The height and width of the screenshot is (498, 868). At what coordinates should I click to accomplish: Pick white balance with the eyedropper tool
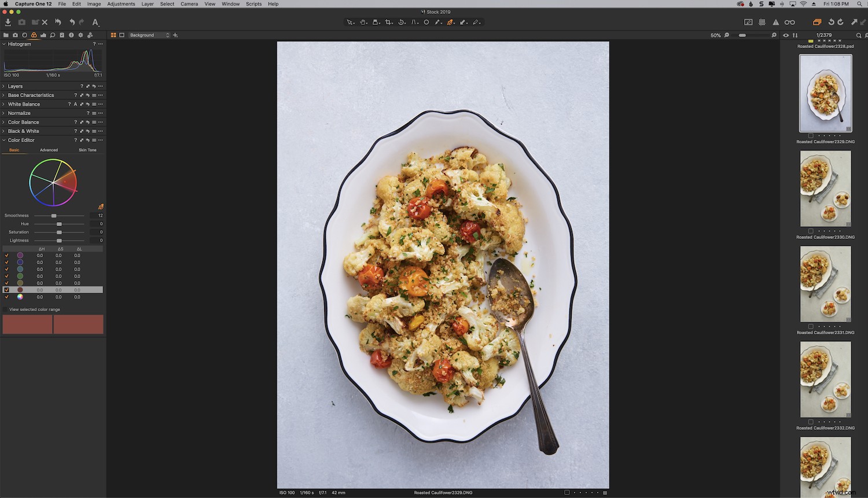click(438, 22)
